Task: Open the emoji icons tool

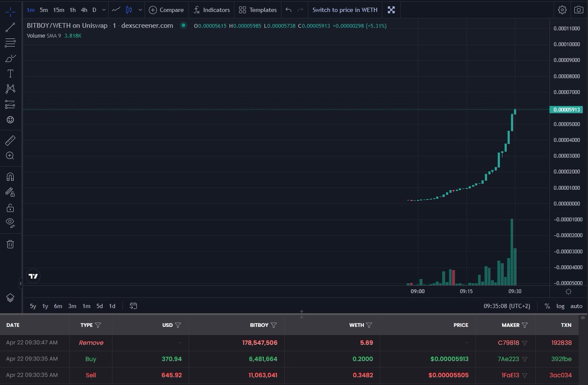Action: point(10,120)
